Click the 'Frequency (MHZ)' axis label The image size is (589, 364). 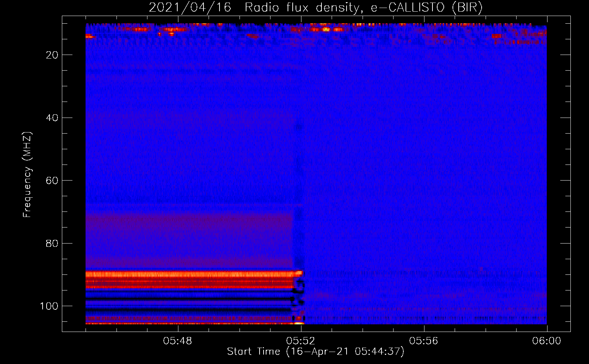[27, 174]
